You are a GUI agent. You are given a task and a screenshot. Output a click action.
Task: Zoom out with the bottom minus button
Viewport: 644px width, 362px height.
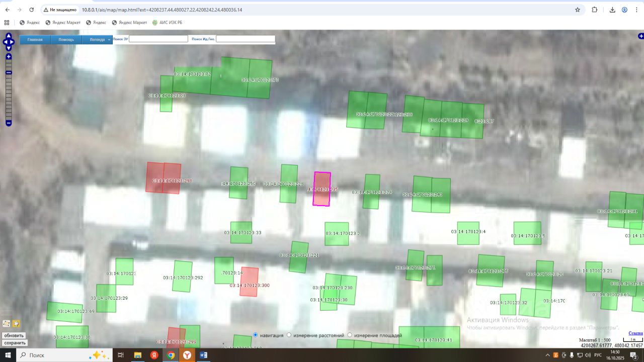point(9,123)
